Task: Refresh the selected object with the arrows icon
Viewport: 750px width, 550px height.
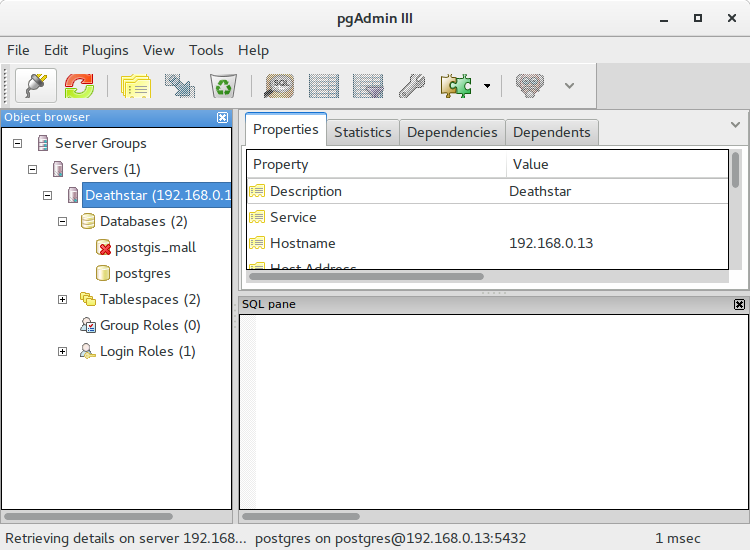Action: 79,86
